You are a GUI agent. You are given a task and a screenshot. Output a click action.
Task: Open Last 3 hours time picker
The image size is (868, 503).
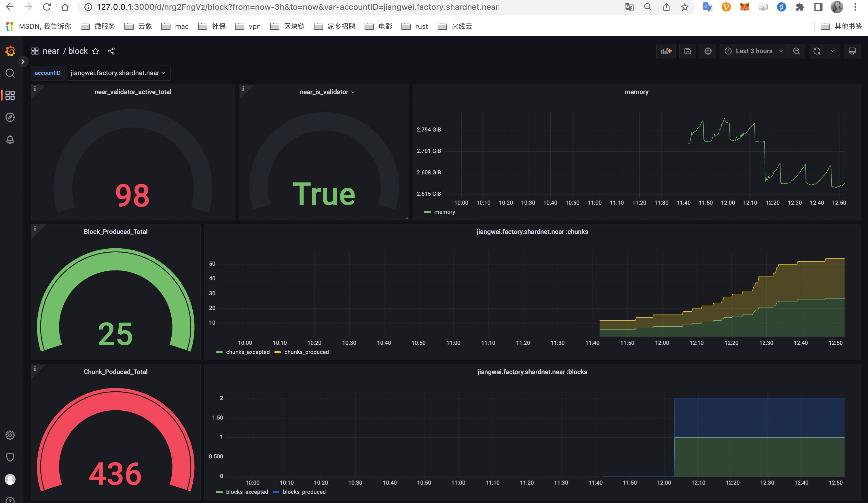click(754, 51)
